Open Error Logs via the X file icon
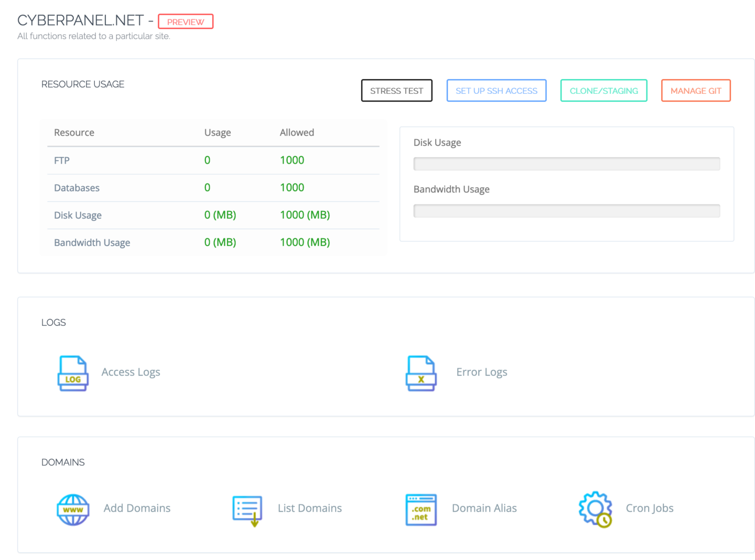Image resolution: width=755 pixels, height=560 pixels. (421, 373)
